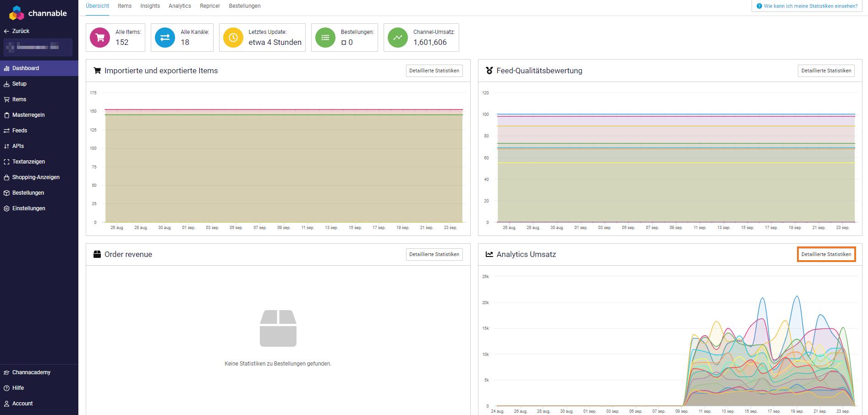Click the Alle Kanäle value 18

(185, 42)
